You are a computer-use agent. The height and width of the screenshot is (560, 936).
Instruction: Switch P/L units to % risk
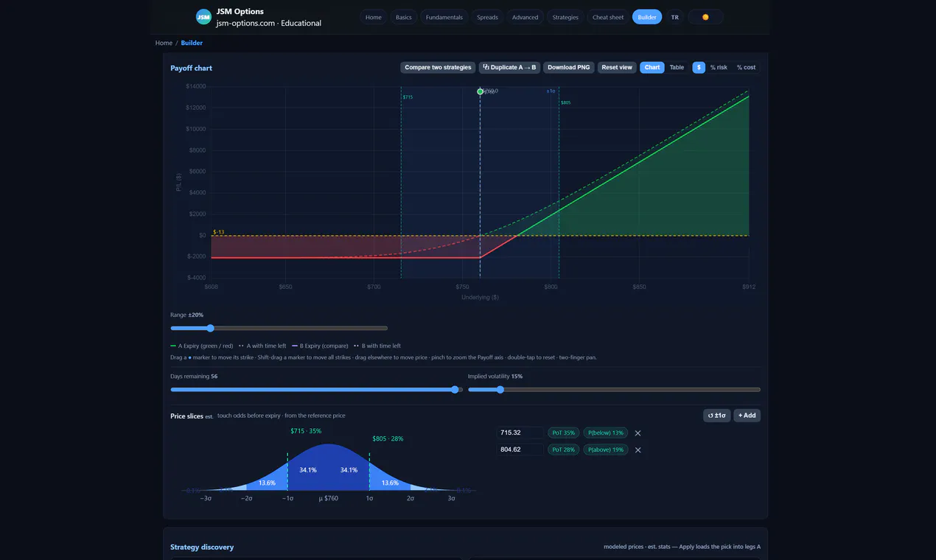719,68
